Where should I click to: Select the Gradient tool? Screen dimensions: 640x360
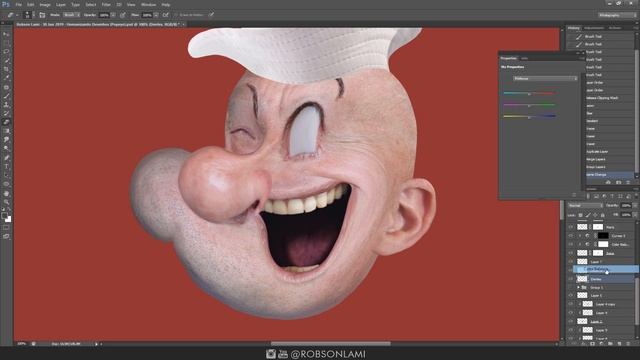(x=6, y=131)
